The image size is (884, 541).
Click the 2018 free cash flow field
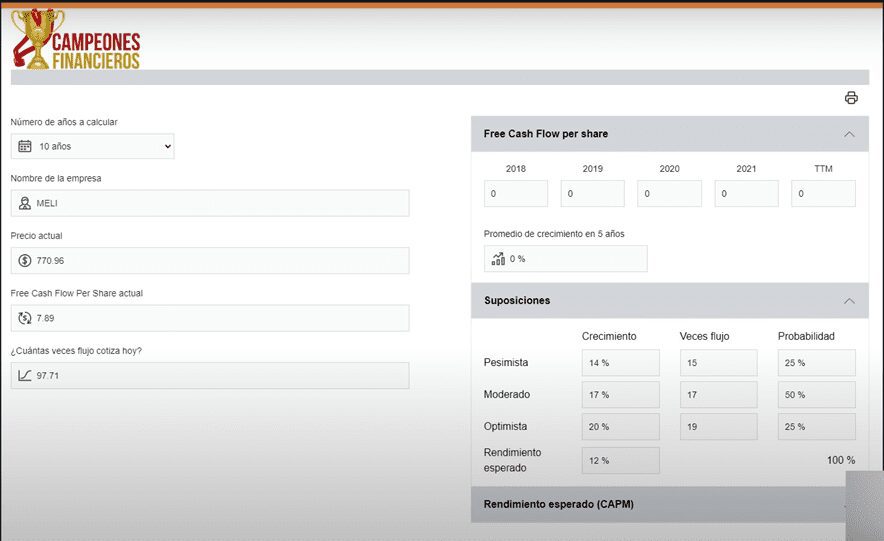516,194
